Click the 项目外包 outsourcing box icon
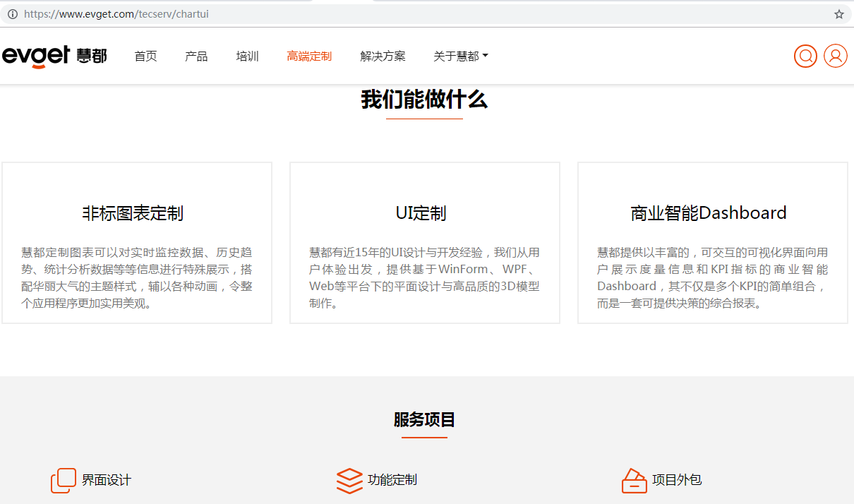 point(635,480)
